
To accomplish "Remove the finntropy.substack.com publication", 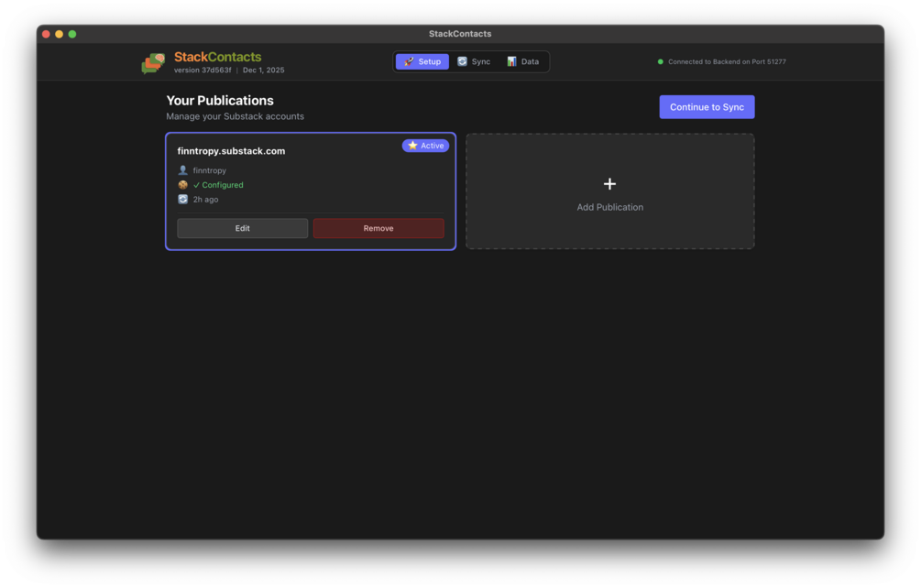I will pos(378,228).
